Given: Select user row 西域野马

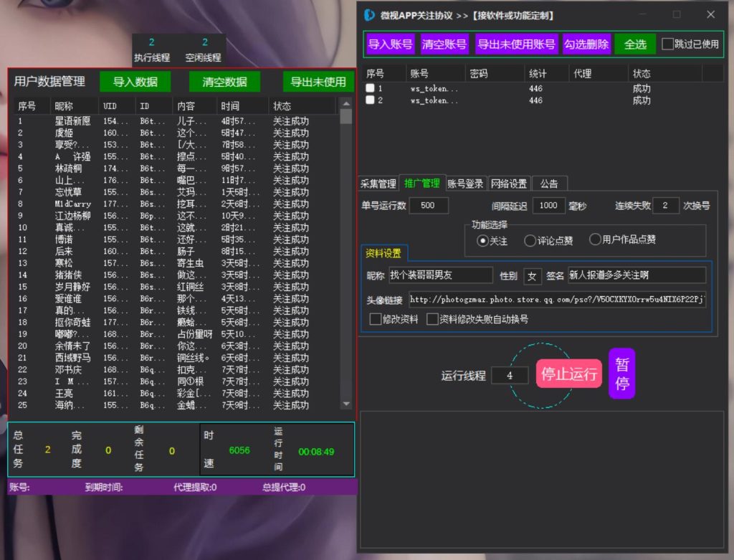Looking at the screenshot, I should pyautogui.click(x=176, y=358).
